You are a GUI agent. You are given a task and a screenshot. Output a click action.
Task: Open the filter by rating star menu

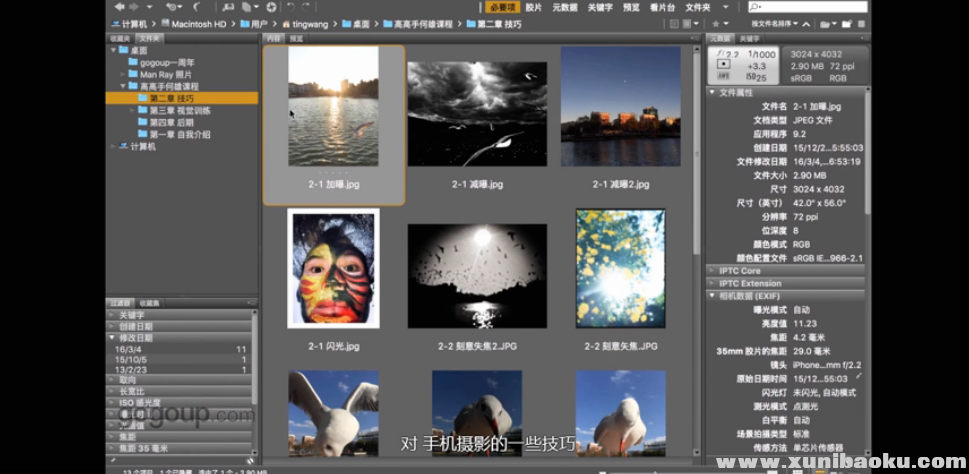(715, 22)
